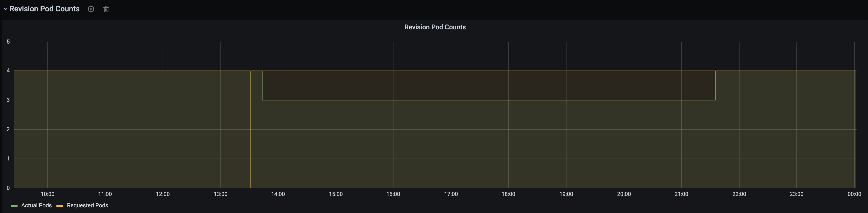Delete the row with the trash icon
The height and width of the screenshot is (213, 868).
(x=106, y=9)
